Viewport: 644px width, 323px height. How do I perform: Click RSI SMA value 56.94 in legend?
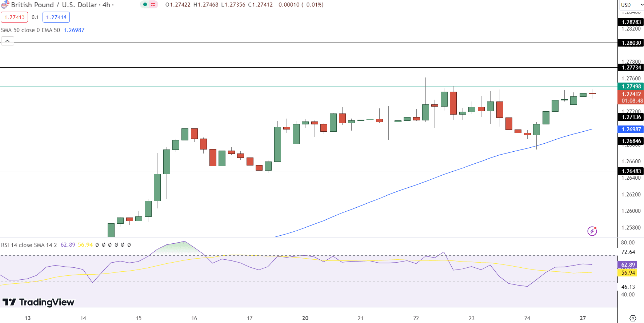[85, 245]
